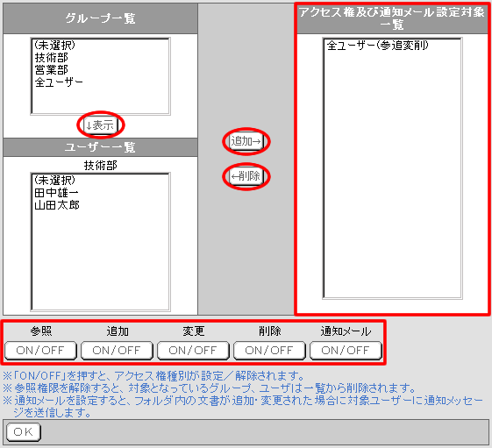The height and width of the screenshot is (448, 492).
Task: Select 田中雄一 in the user list
Action: pyautogui.click(x=100, y=193)
